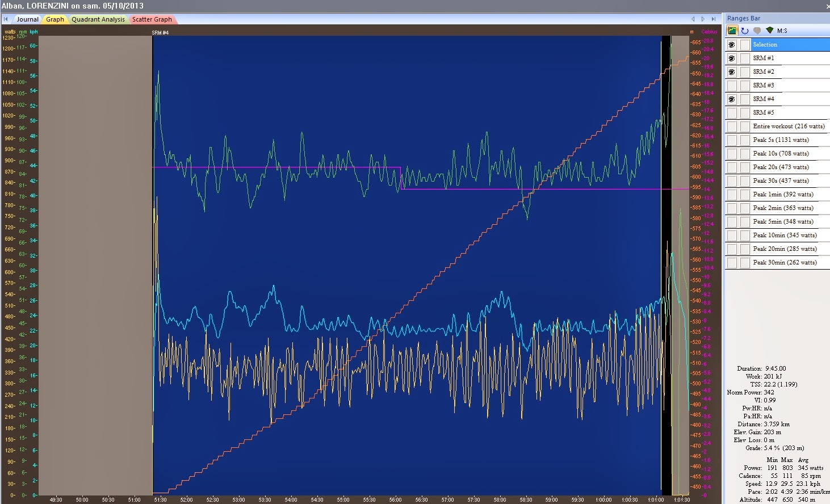Go to next tab using right triangle arrow
The image size is (830, 504).
703,19
